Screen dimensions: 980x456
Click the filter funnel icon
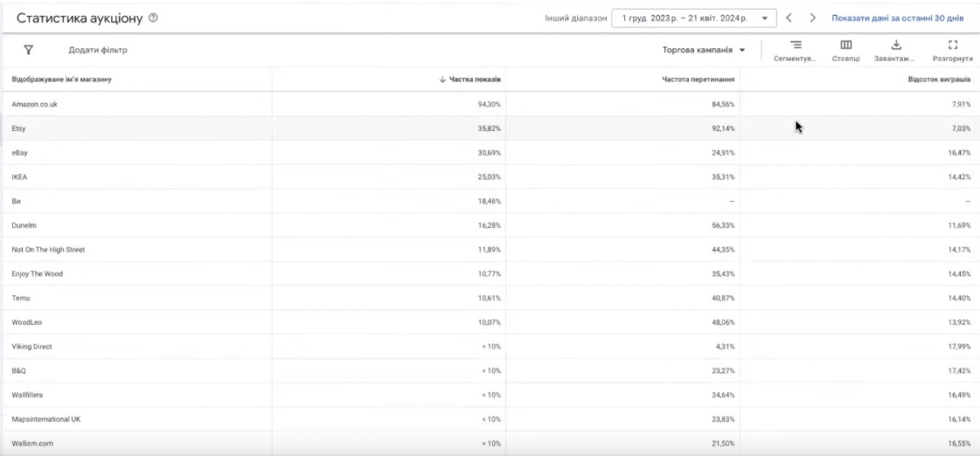click(28, 50)
